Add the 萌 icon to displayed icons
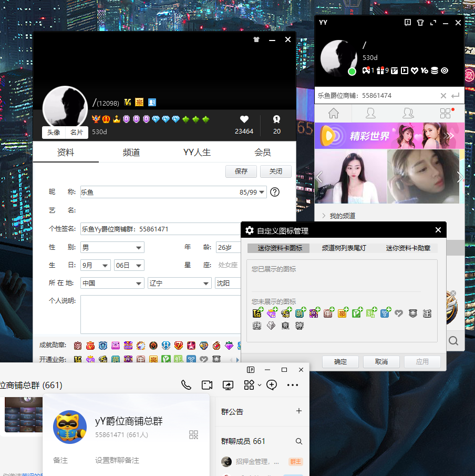 coord(300,313)
